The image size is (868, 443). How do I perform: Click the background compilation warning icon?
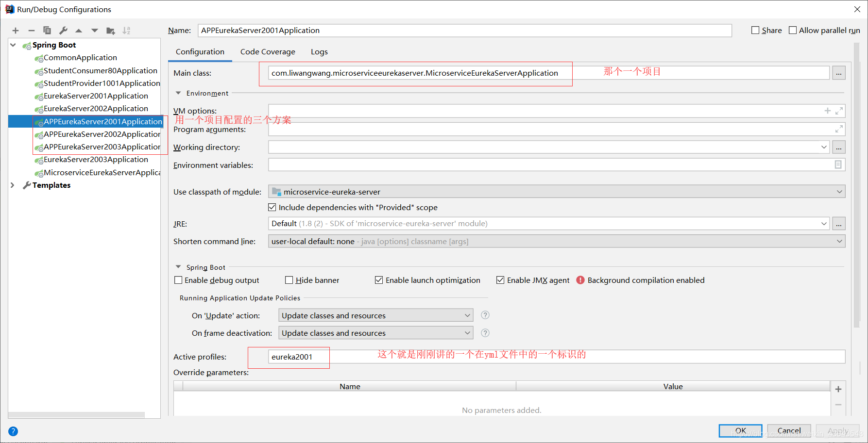point(580,280)
